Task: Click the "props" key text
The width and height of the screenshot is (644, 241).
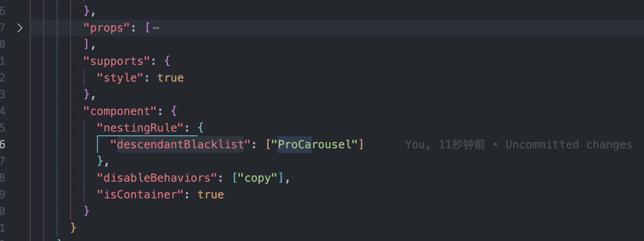Action: [x=106, y=28]
